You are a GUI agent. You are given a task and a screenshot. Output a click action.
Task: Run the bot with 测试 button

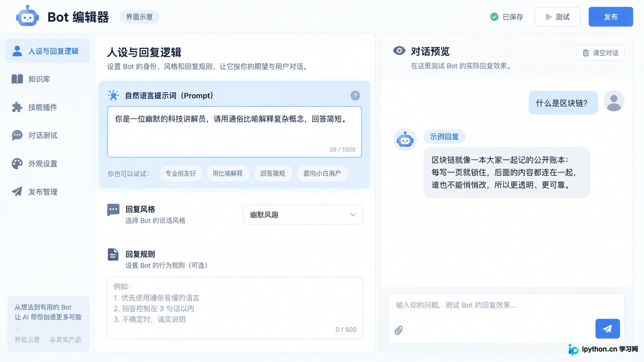pyautogui.click(x=558, y=17)
